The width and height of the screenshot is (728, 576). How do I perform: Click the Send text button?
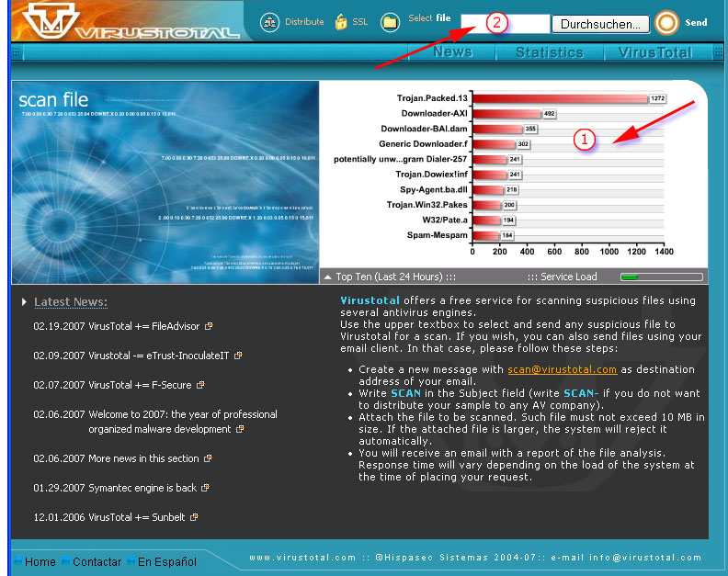coord(696,22)
